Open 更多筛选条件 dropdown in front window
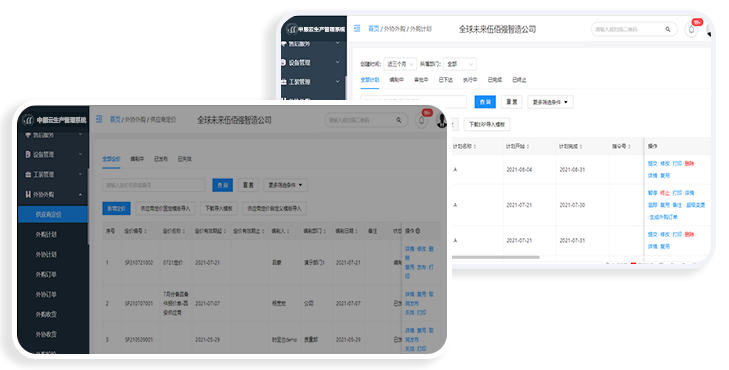The width and height of the screenshot is (729, 370). pyautogui.click(x=285, y=185)
